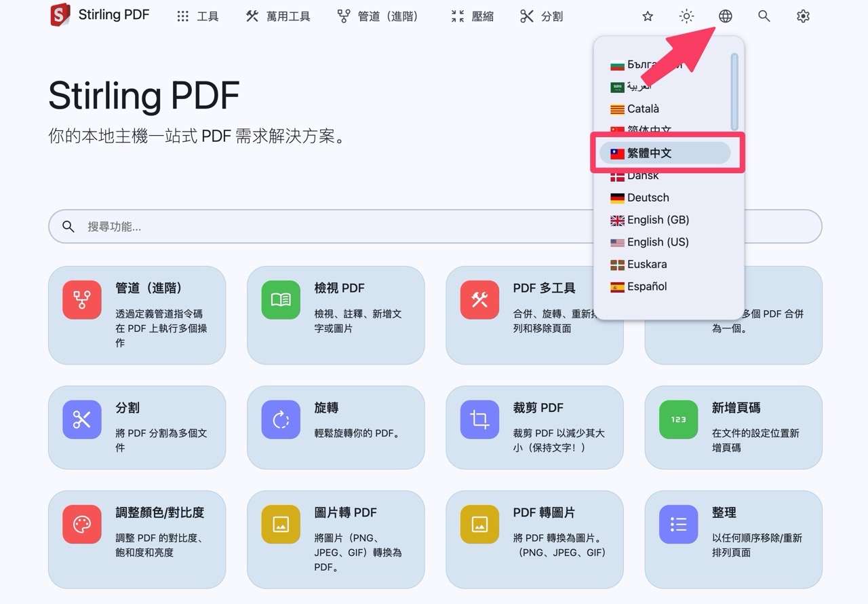Screen dimensions: 868x604
Task: Open the PDF 多工具 card title
Action: (x=545, y=288)
